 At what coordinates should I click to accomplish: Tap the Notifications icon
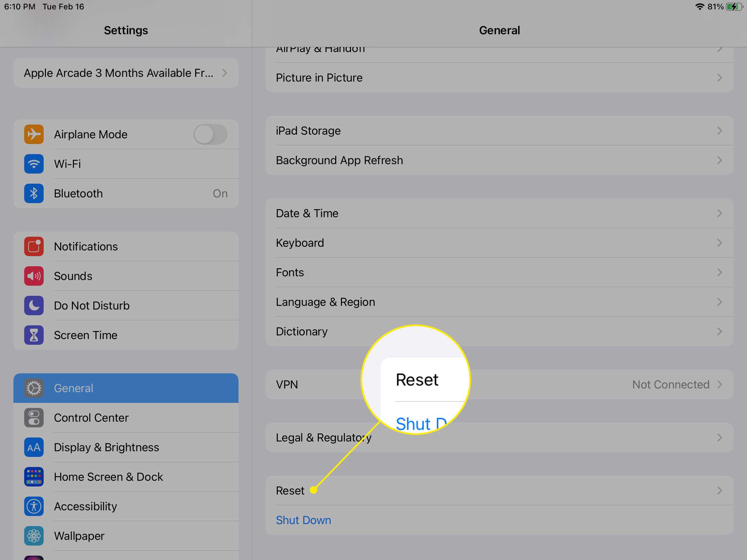pos(34,246)
